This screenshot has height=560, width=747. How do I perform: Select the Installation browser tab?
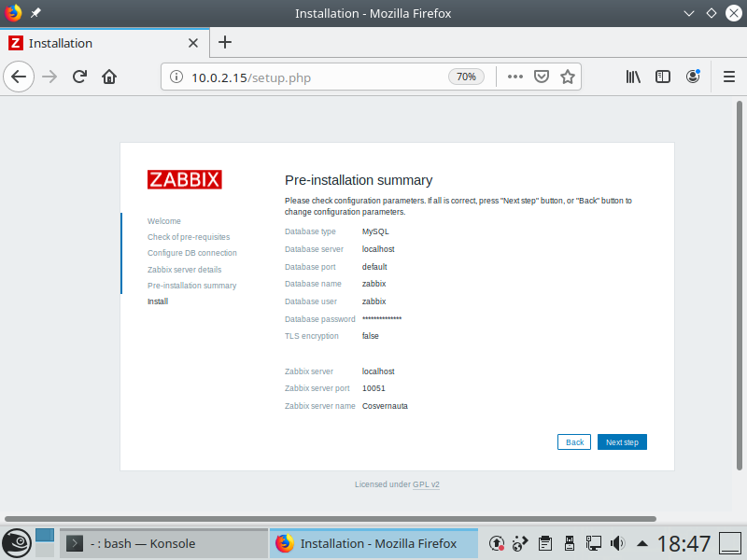click(105, 43)
